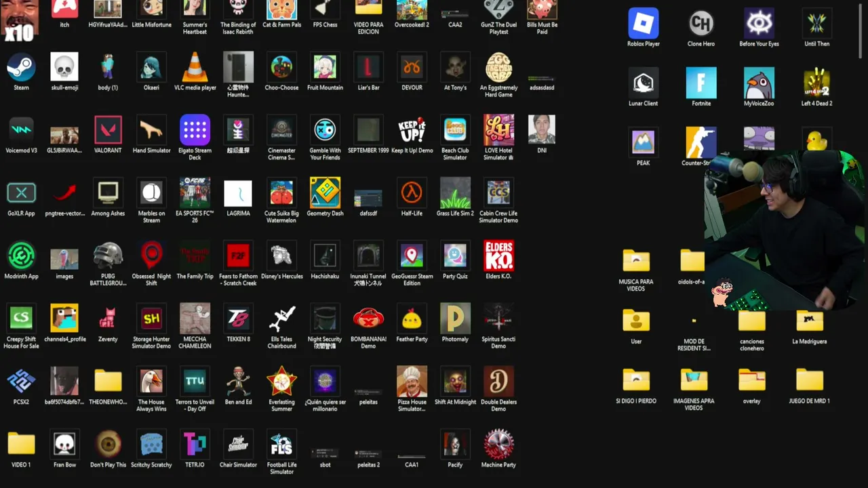Select the Scritchy Scratchy icon
The image size is (868, 488).
151,445
